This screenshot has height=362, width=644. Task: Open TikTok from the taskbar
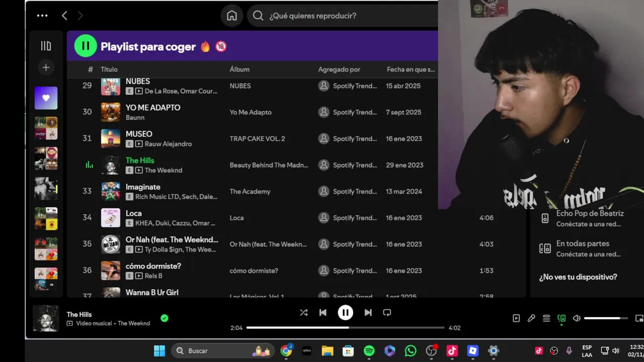(x=452, y=351)
